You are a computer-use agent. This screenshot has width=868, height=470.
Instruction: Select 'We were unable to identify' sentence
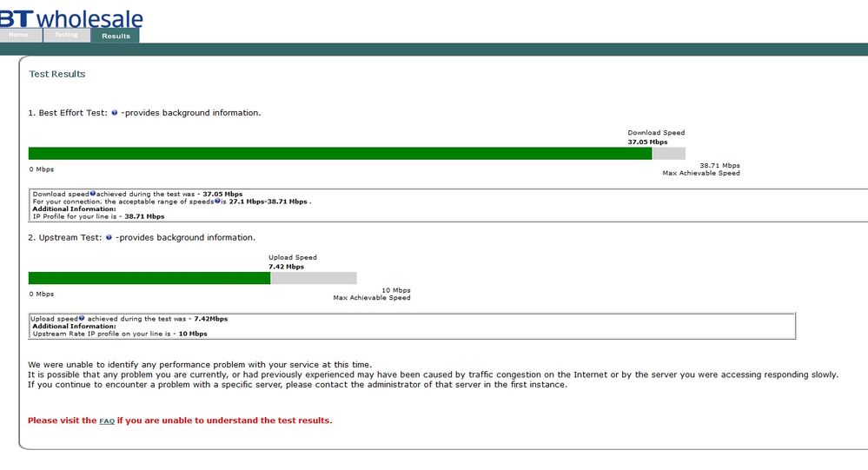tap(200, 365)
